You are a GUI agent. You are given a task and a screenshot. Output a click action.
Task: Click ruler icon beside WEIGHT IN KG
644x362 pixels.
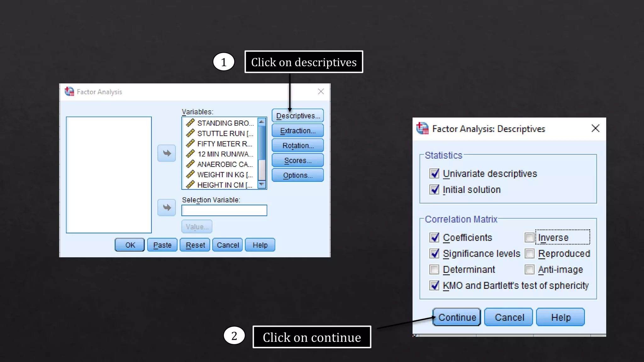coord(190,174)
